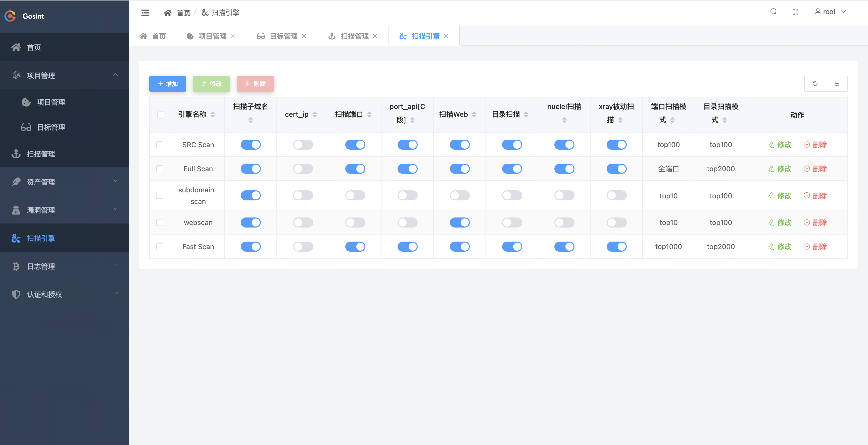Open the root user dropdown

[830, 12]
